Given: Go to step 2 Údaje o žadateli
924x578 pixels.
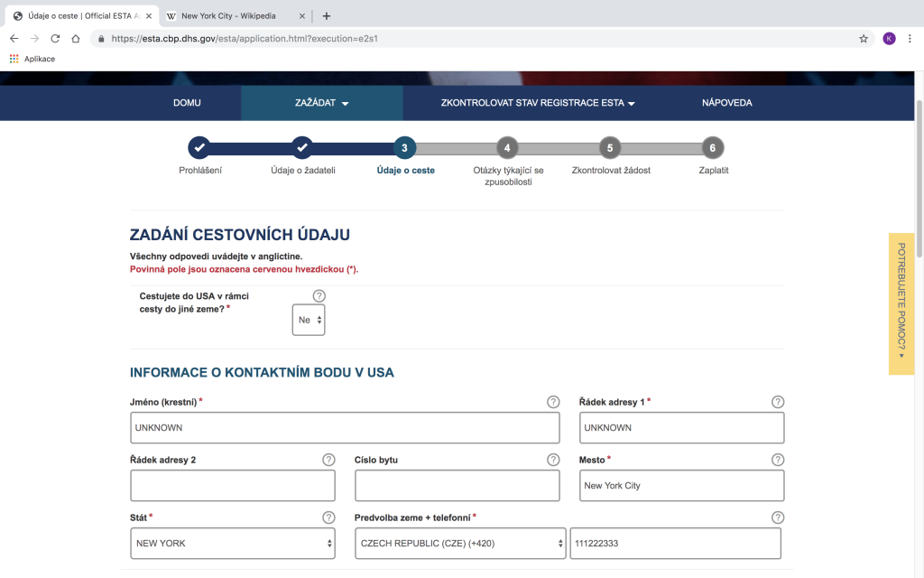Looking at the screenshot, I should 303,148.
